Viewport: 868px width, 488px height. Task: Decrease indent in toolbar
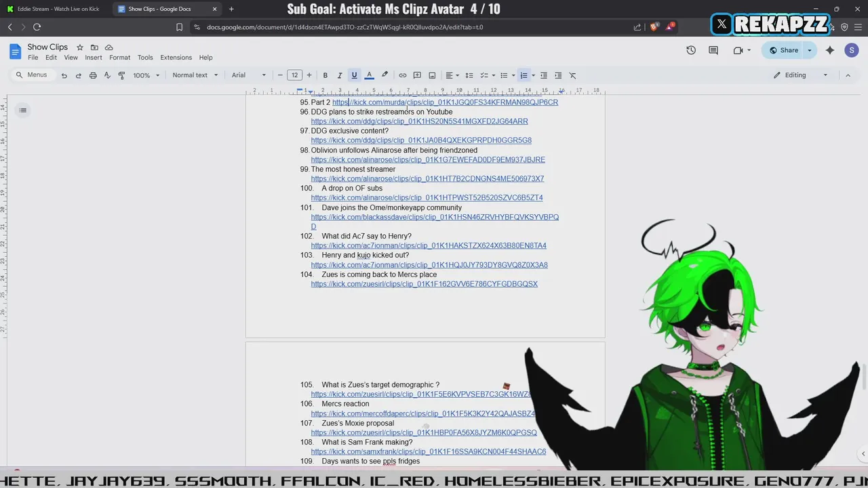pos(543,75)
